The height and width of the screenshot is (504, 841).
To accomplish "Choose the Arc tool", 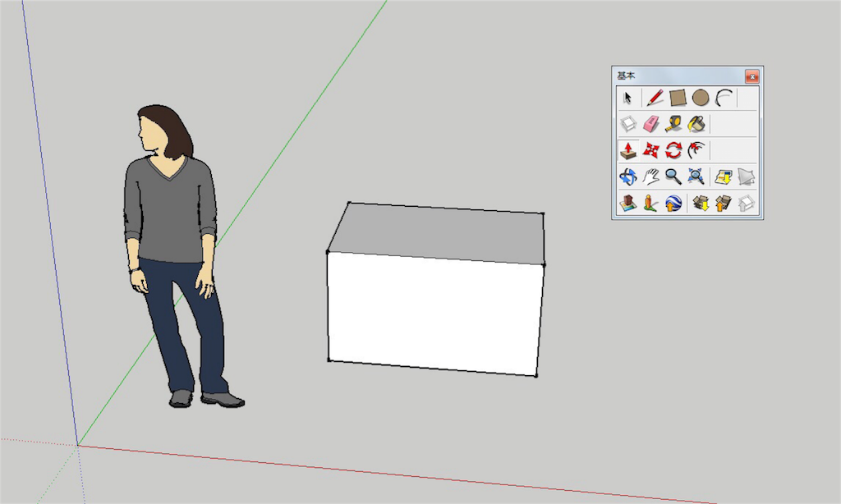I will tap(724, 99).
